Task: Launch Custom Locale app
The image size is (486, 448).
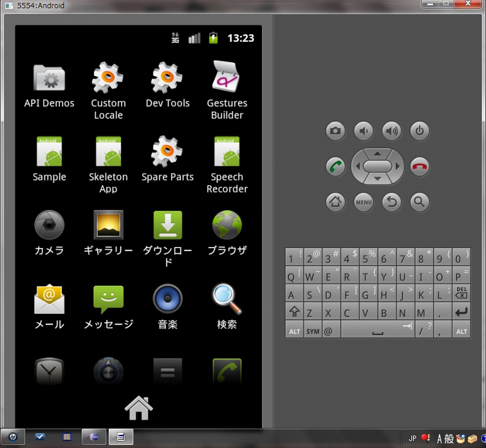Action: click(108, 91)
